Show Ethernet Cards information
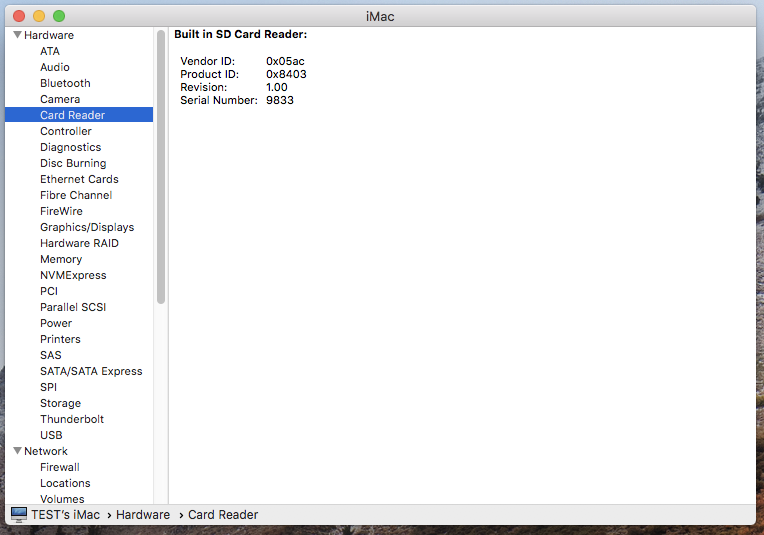This screenshot has height=535, width=764. [79, 179]
